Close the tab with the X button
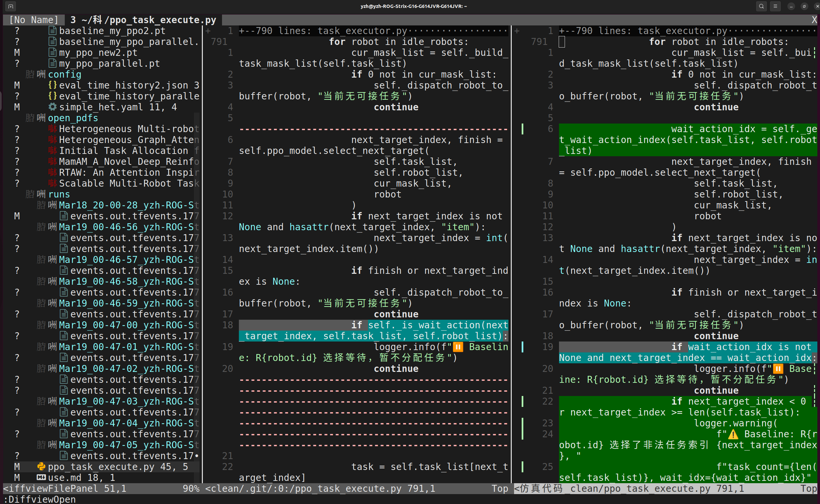This screenshot has height=504, width=820. pos(814,20)
